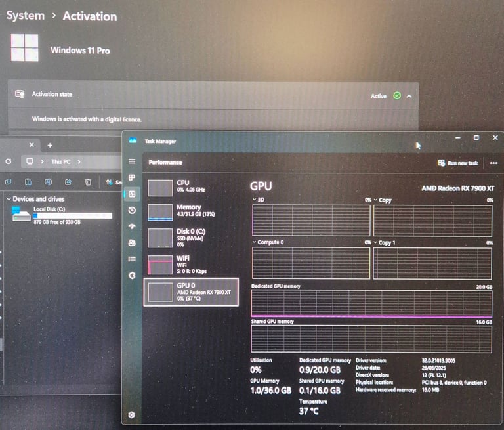This screenshot has height=430, width=504.
Task: Select Local Disk (C:) drive
Action: tap(62, 215)
